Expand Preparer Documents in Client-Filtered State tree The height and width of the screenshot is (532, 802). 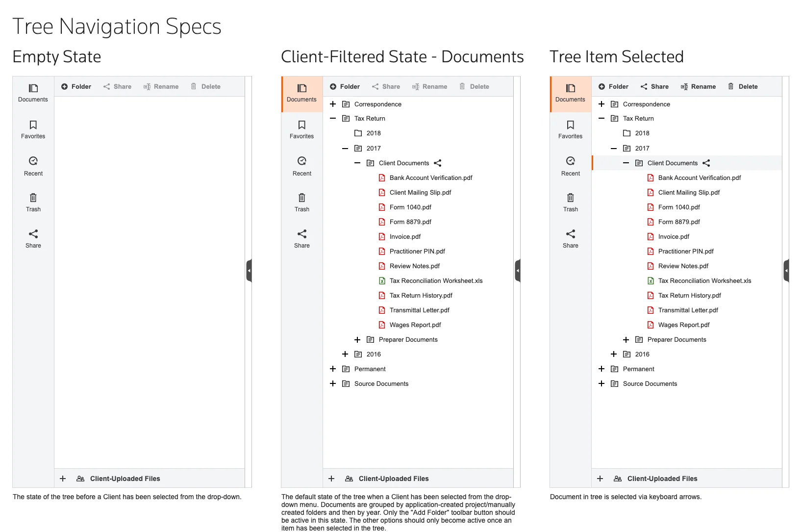(x=357, y=339)
